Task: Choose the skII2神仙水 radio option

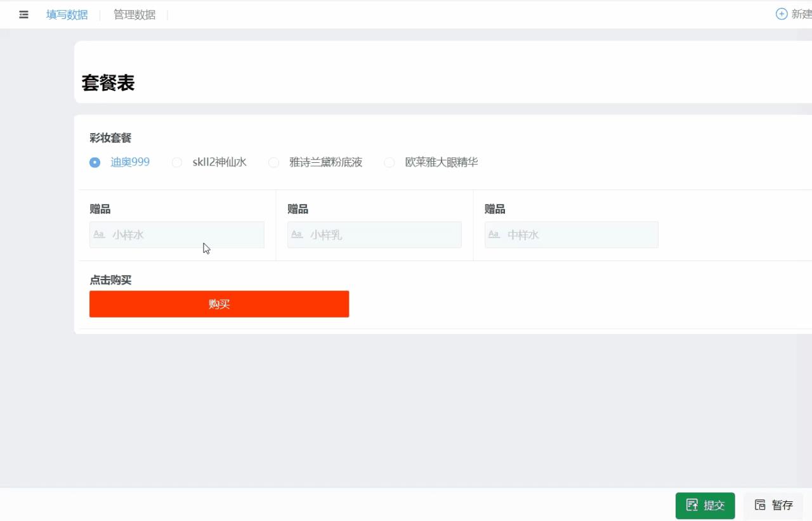Action: pos(177,162)
